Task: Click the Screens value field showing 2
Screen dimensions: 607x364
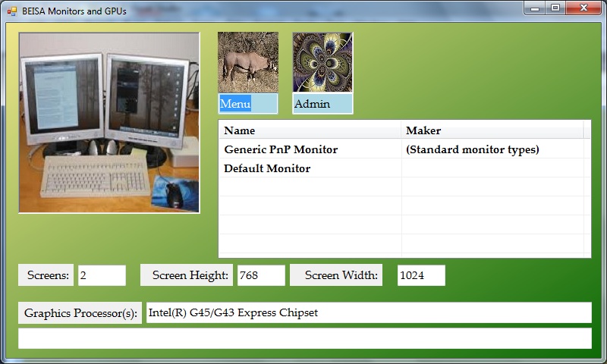Action: [x=102, y=275]
